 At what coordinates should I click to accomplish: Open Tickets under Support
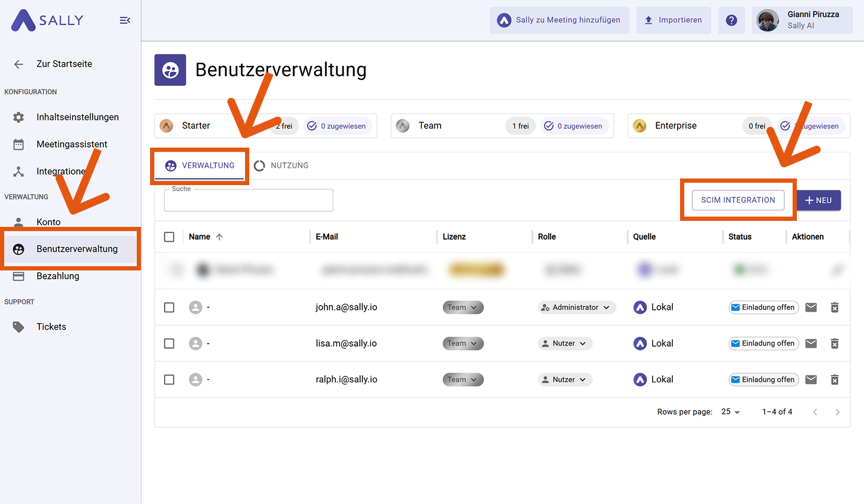(x=51, y=327)
